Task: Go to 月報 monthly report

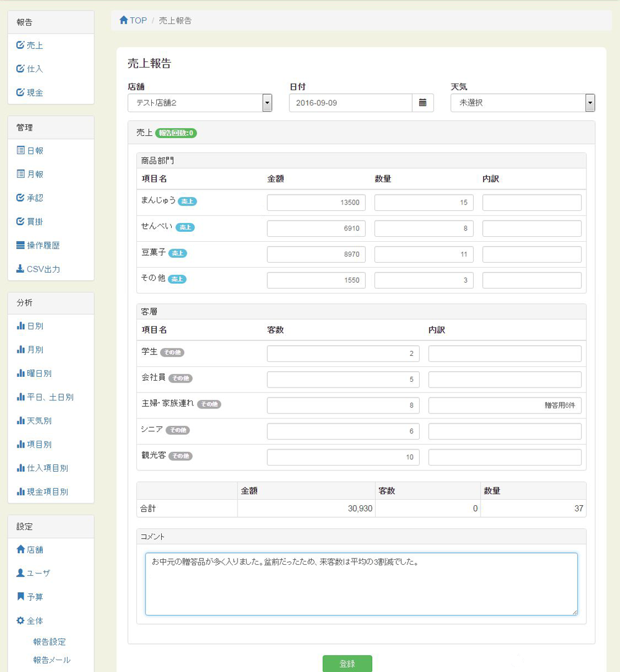Action: [35, 174]
